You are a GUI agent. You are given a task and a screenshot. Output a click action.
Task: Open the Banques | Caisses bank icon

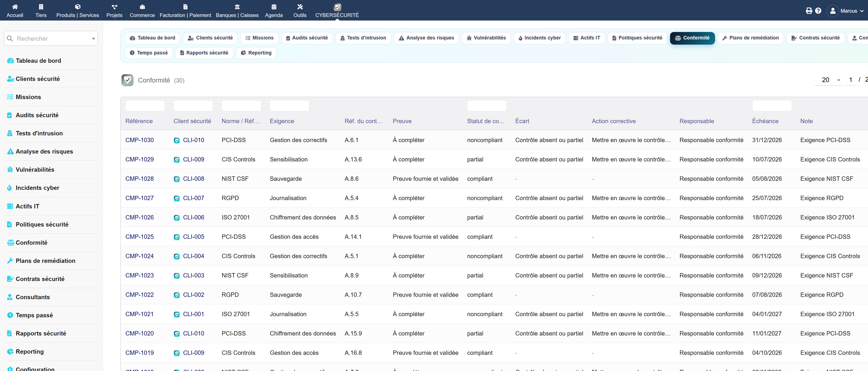tap(237, 7)
